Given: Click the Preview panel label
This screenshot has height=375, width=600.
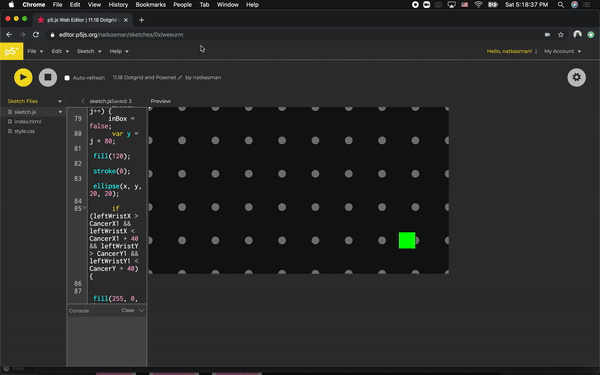Looking at the screenshot, I should coord(161,101).
